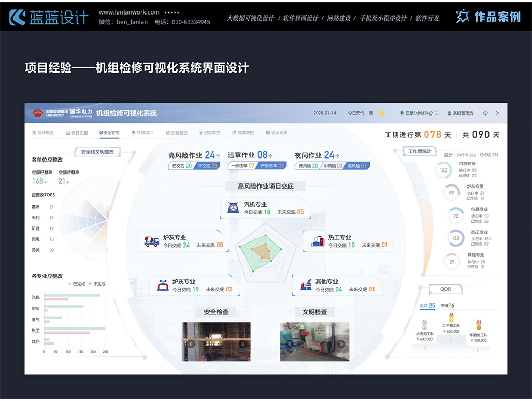
Task: Click the 其他专业 plant icon
Action: [x=306, y=285]
